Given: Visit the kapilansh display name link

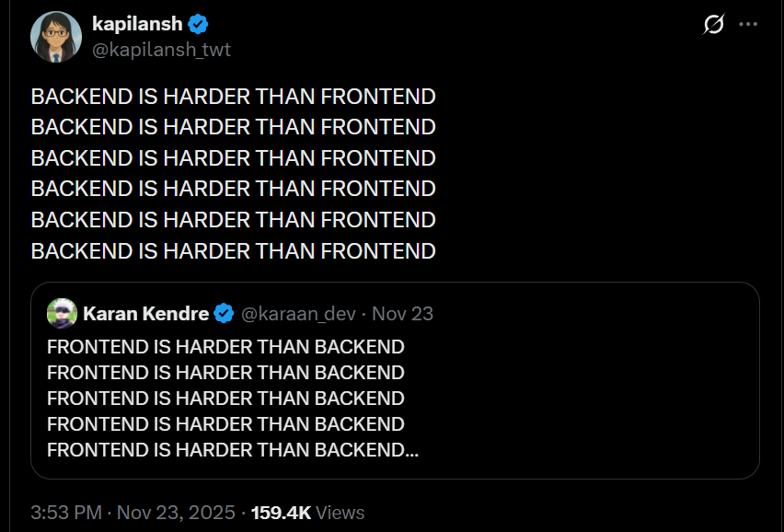Looking at the screenshot, I should (x=137, y=25).
